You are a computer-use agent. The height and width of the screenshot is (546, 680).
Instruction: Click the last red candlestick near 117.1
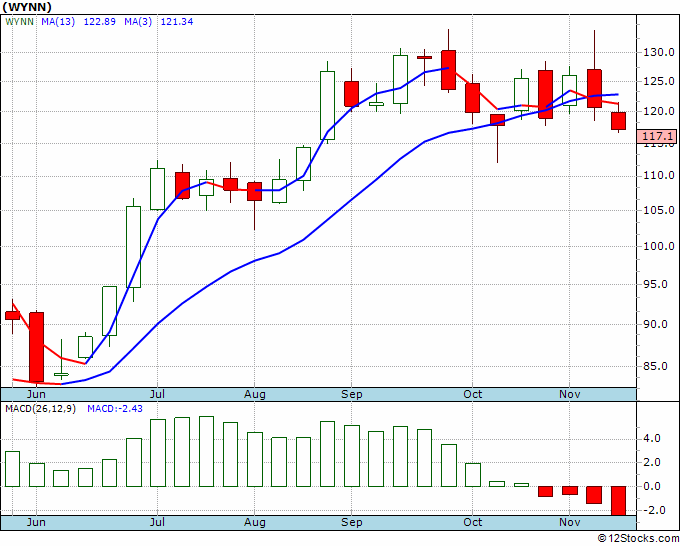pyautogui.click(x=618, y=121)
